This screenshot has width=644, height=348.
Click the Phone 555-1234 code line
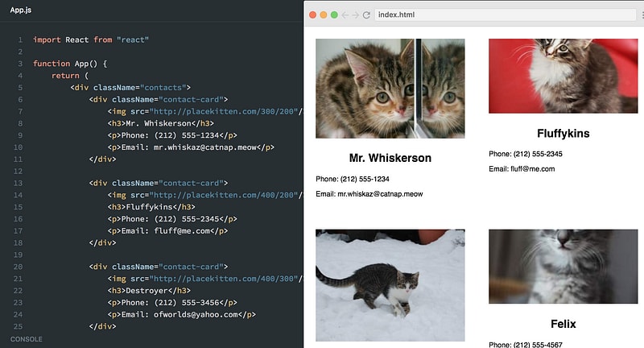click(172, 135)
